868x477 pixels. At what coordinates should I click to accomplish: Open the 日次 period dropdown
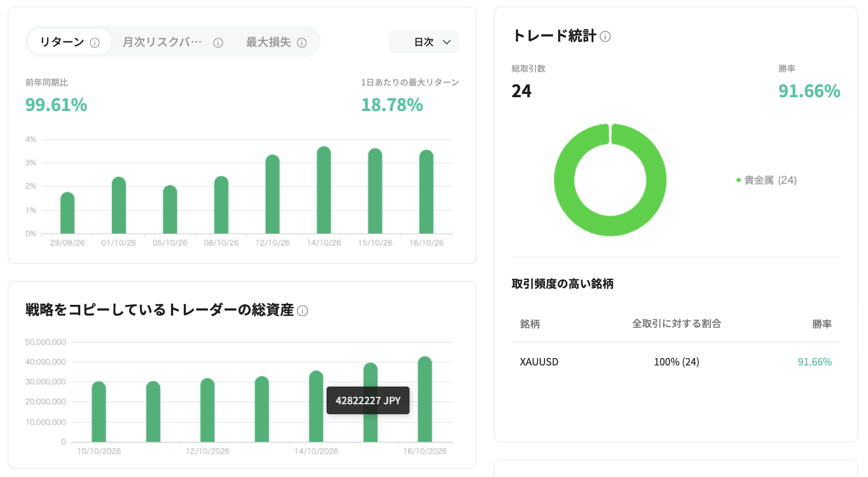(424, 42)
